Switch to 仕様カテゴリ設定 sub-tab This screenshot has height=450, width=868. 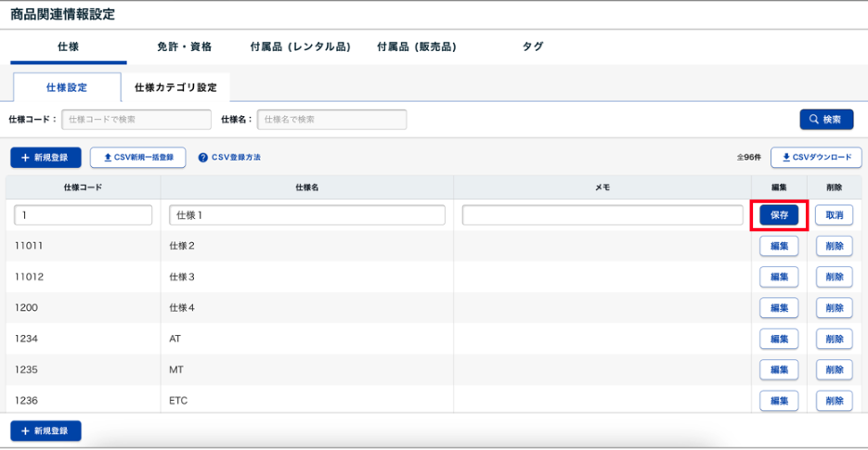pos(175,87)
